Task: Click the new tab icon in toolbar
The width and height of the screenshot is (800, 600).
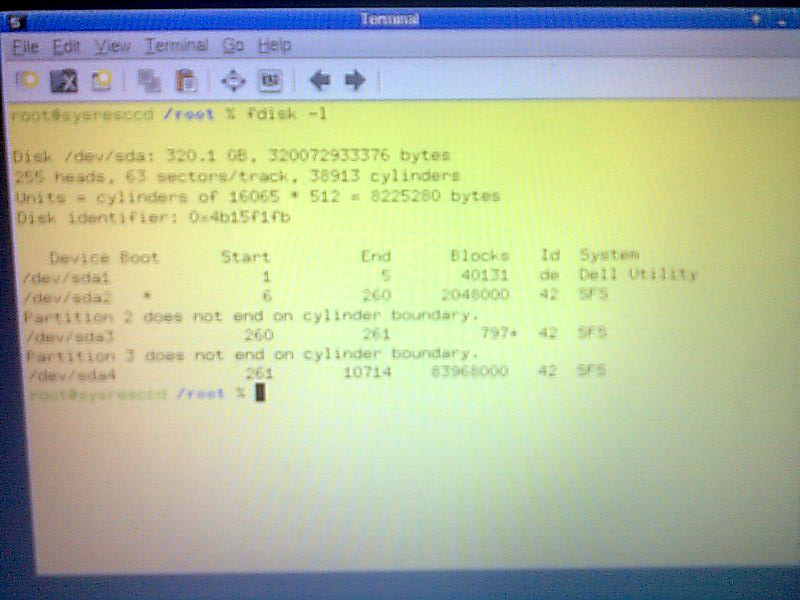Action: pos(29,79)
